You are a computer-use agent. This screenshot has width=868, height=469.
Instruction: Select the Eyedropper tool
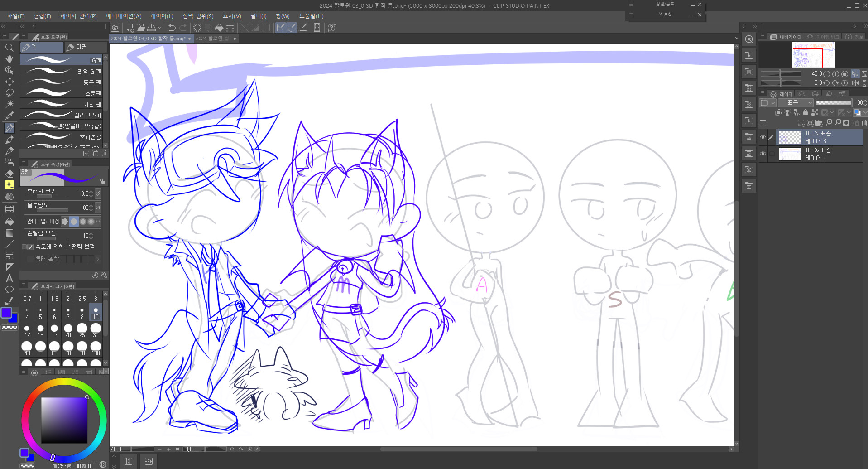point(9,116)
